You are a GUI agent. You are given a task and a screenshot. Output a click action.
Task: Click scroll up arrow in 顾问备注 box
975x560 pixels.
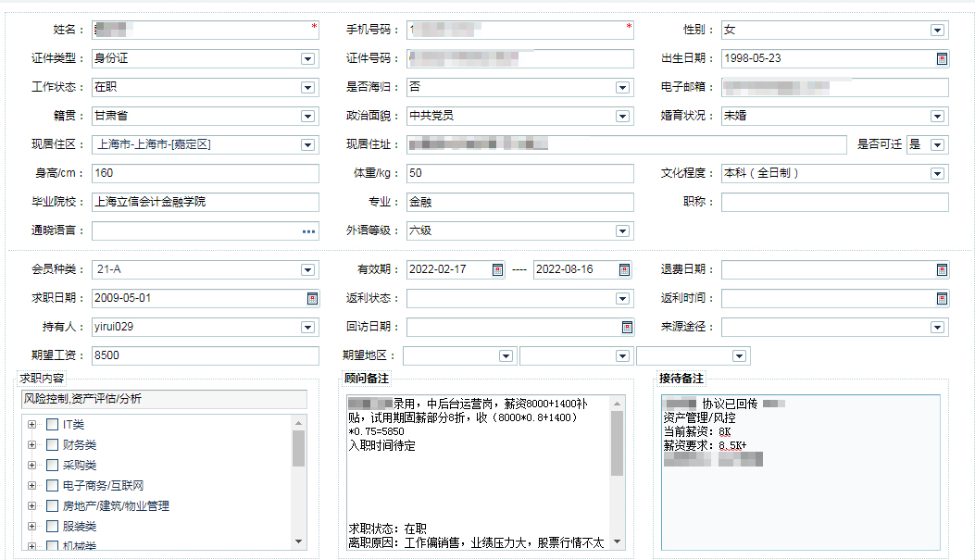[x=617, y=404]
